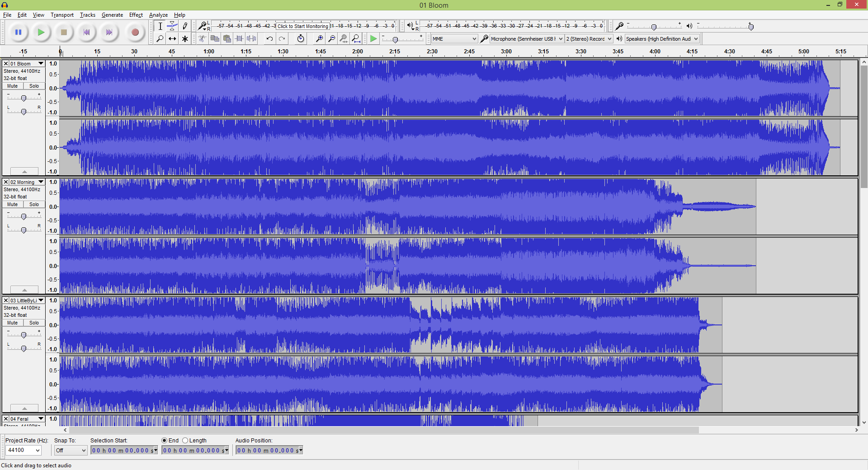The height and width of the screenshot is (470, 868).
Task: Click the red Record button
Action: (x=135, y=32)
